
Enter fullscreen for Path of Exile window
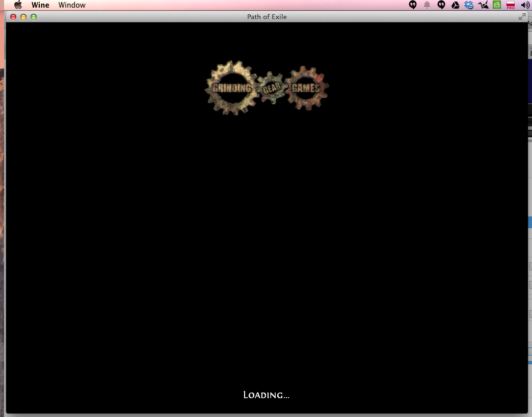[x=522, y=17]
